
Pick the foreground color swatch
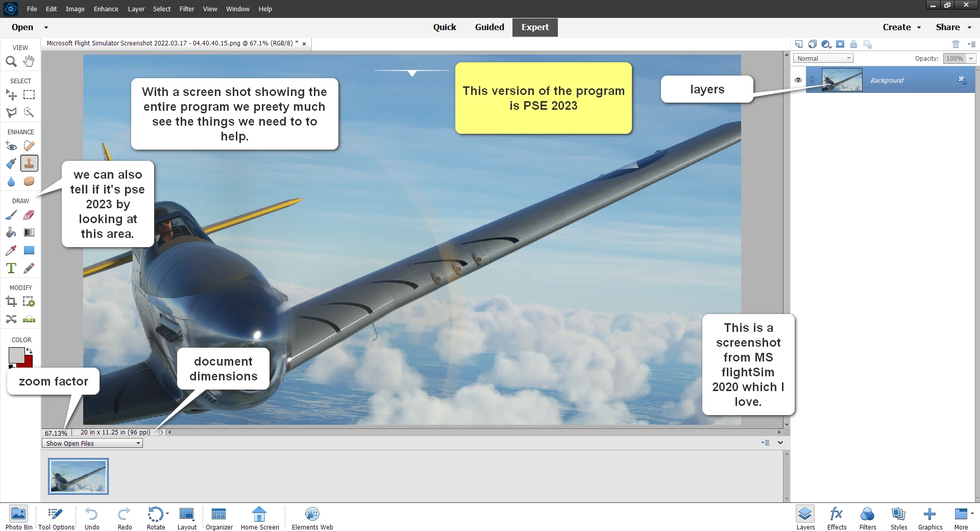pos(16,355)
